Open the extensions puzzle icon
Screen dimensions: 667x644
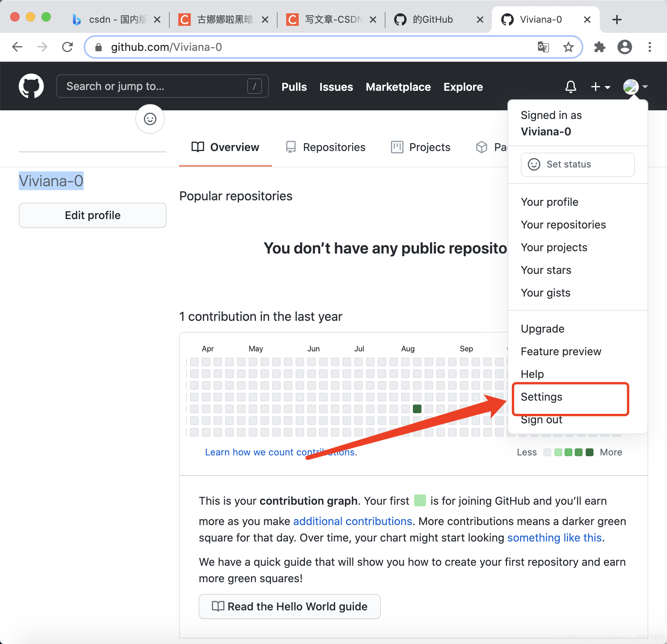(600, 47)
